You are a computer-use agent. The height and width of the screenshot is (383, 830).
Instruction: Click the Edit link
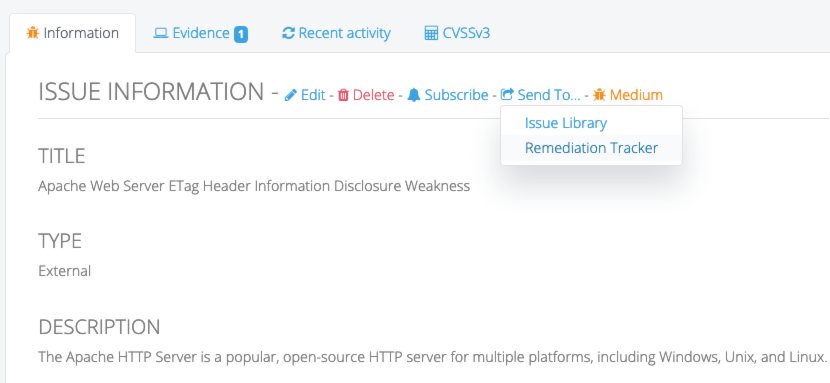305,95
